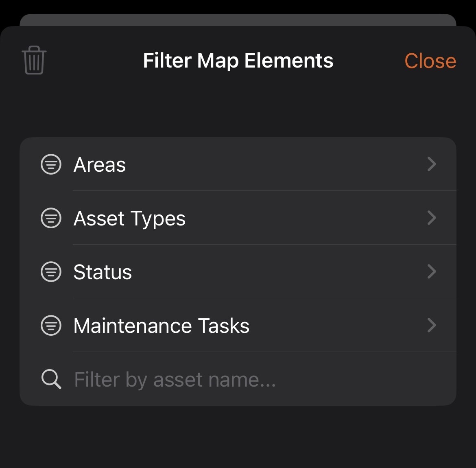Expand the Maintenance Tasks chevron arrow
Screen dimensions: 476x468
coord(432,326)
